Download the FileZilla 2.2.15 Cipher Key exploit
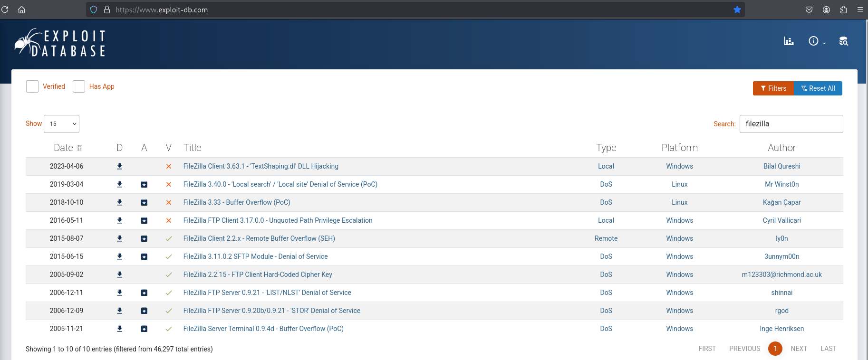 [120, 275]
